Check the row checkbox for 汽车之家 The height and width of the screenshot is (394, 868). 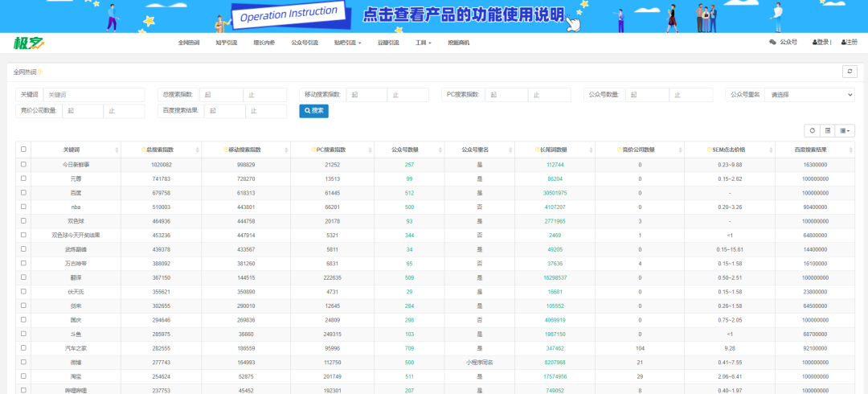(x=23, y=348)
